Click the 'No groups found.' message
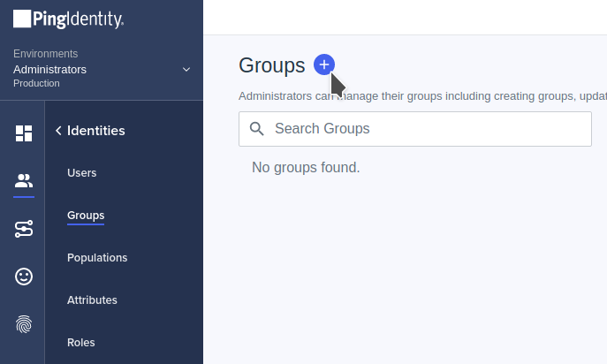 coord(306,168)
